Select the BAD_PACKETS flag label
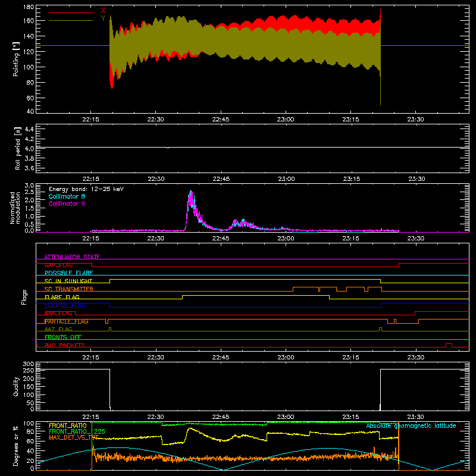Screen dimensions: 476x476 coord(65,345)
